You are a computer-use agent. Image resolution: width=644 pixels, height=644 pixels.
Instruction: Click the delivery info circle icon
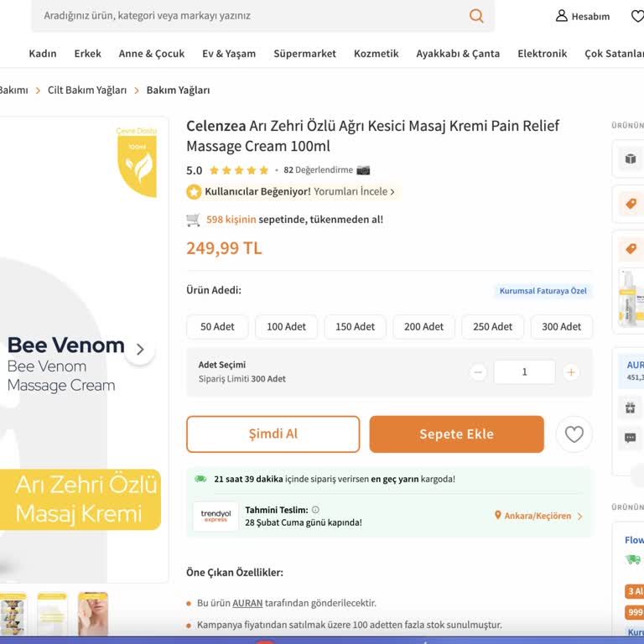point(315,510)
